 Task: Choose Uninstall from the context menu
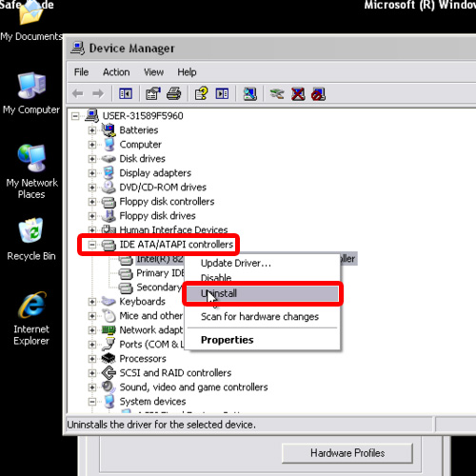(x=262, y=293)
